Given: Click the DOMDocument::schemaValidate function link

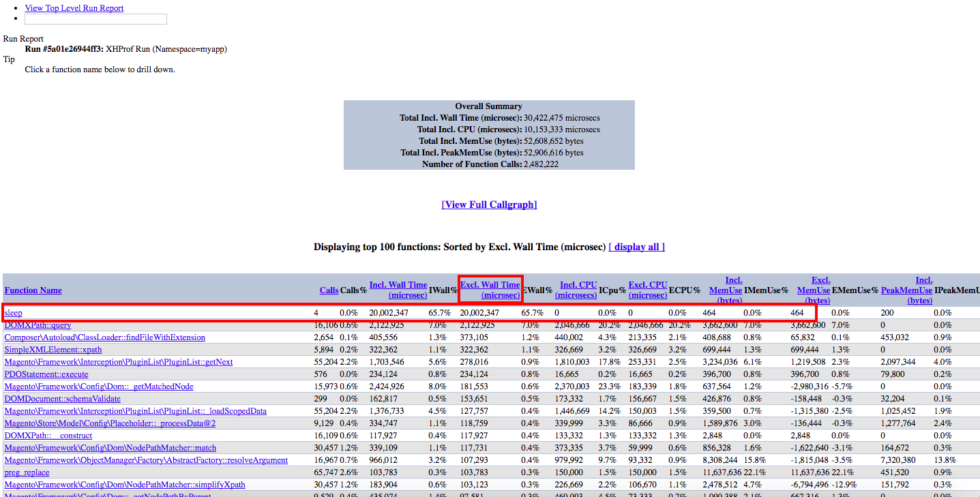Looking at the screenshot, I should point(63,399).
